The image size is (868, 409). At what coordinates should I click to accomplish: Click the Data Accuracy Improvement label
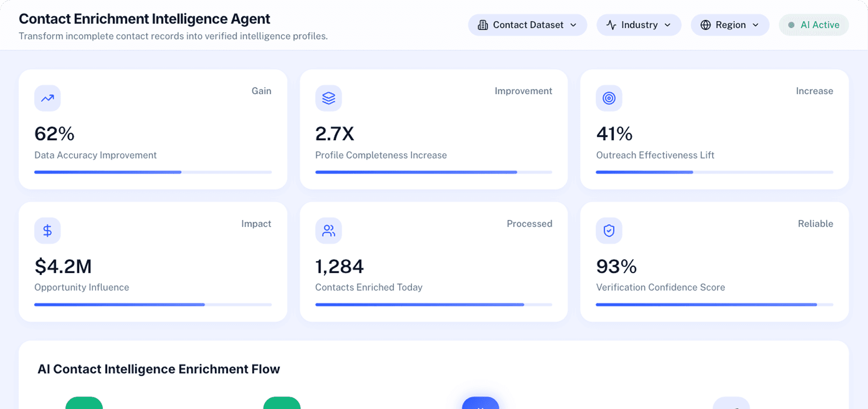(95, 155)
